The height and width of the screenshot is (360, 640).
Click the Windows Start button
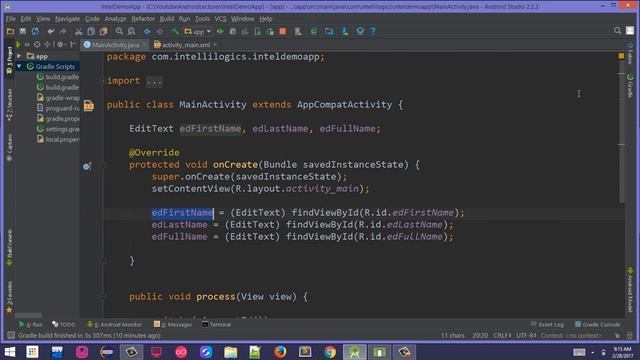click(x=9, y=352)
